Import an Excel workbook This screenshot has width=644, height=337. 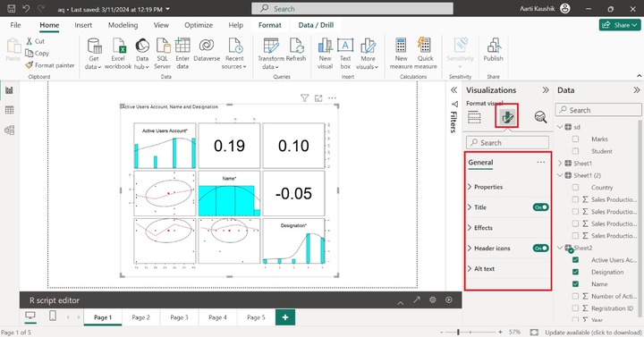coord(118,54)
